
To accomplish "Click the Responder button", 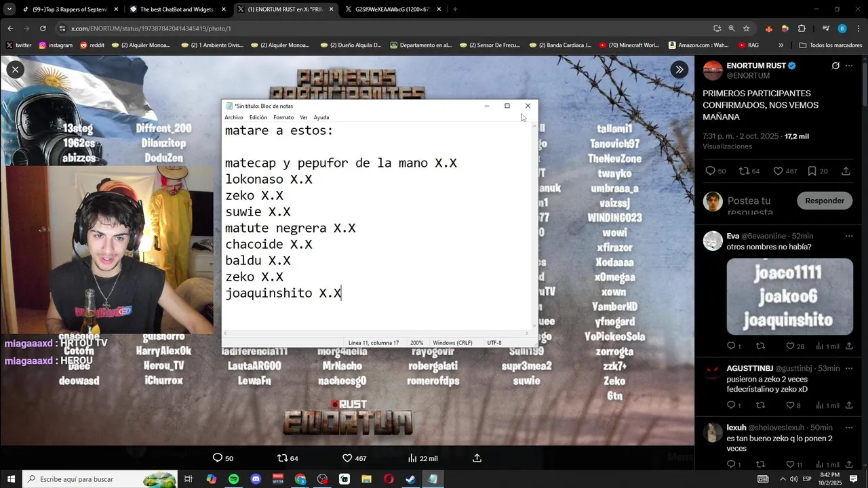I will (825, 201).
